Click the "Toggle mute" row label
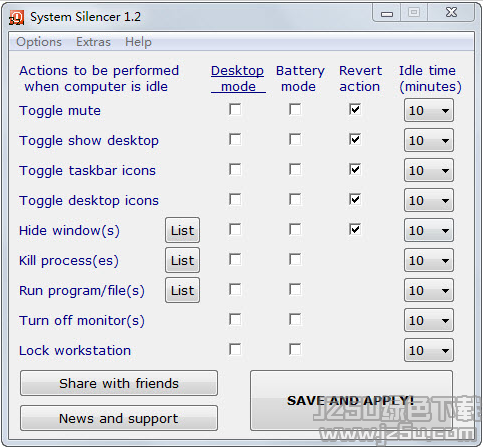Image resolution: width=483 pixels, height=447 pixels. [x=60, y=111]
